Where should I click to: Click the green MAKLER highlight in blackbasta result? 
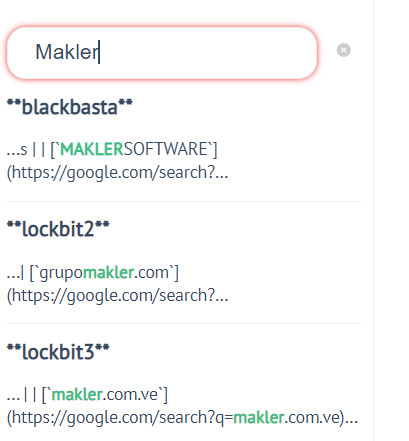[92, 149]
